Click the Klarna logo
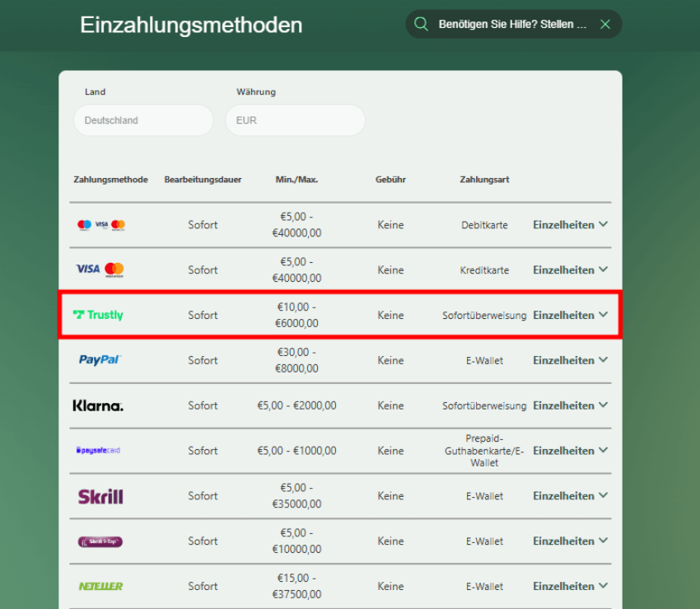Image resolution: width=700 pixels, height=609 pixels. click(98, 405)
